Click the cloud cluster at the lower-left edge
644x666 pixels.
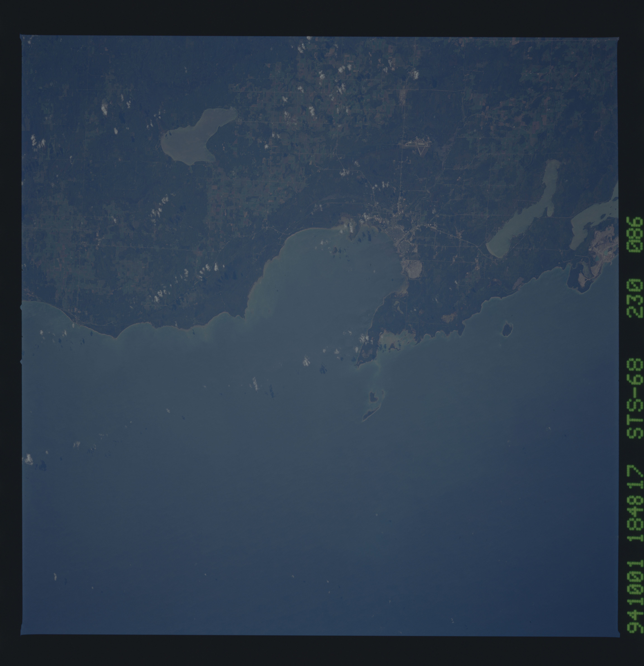(29, 459)
